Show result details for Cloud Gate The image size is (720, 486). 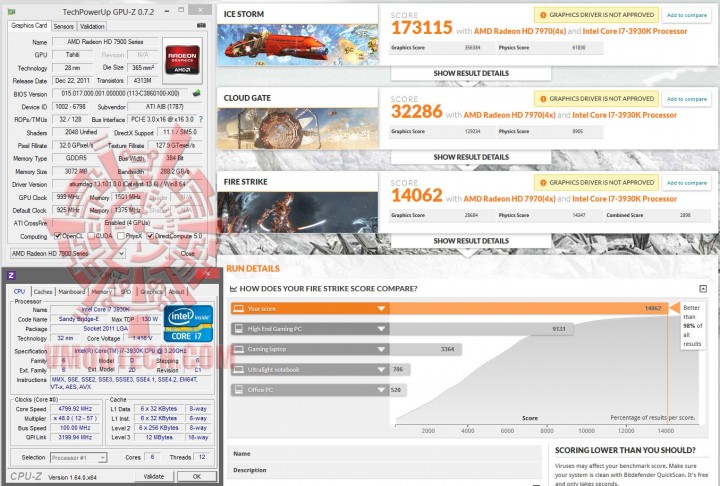pos(471,157)
